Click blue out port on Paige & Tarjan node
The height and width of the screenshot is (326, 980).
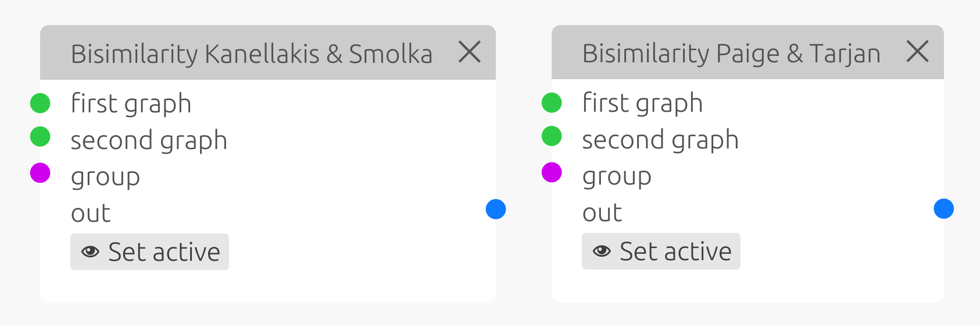[x=944, y=208]
